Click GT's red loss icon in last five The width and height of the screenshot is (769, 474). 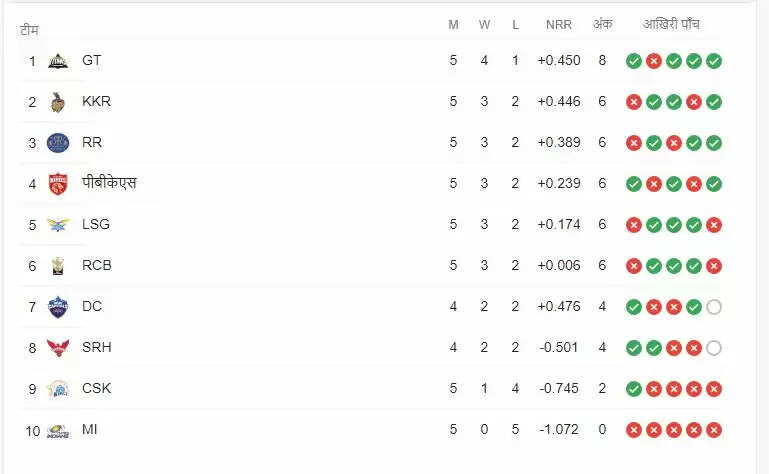pos(653,61)
